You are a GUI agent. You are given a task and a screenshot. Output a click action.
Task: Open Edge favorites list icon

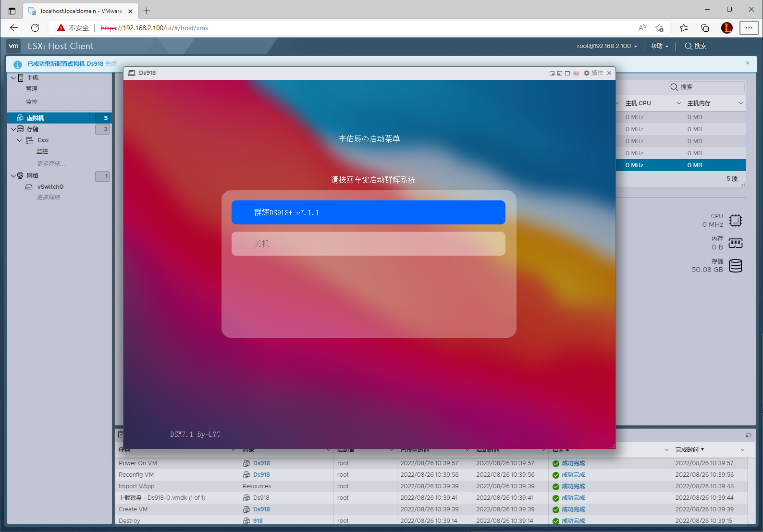(684, 28)
